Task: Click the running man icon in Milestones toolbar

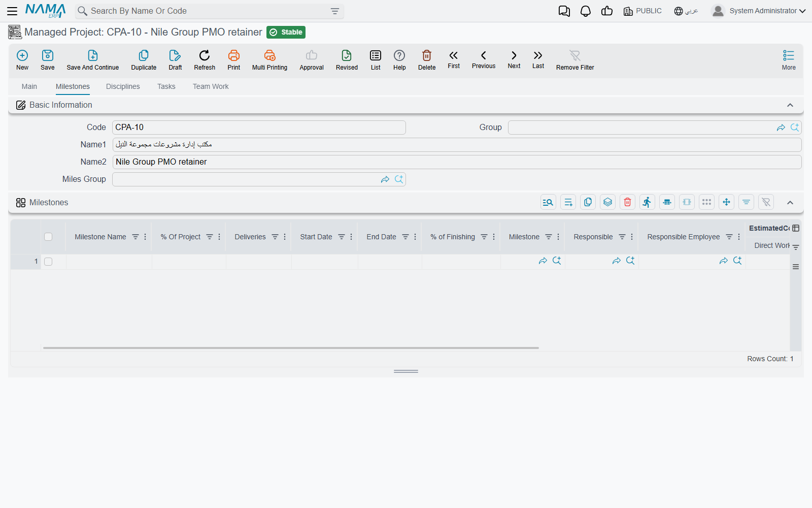Action: [647, 202]
